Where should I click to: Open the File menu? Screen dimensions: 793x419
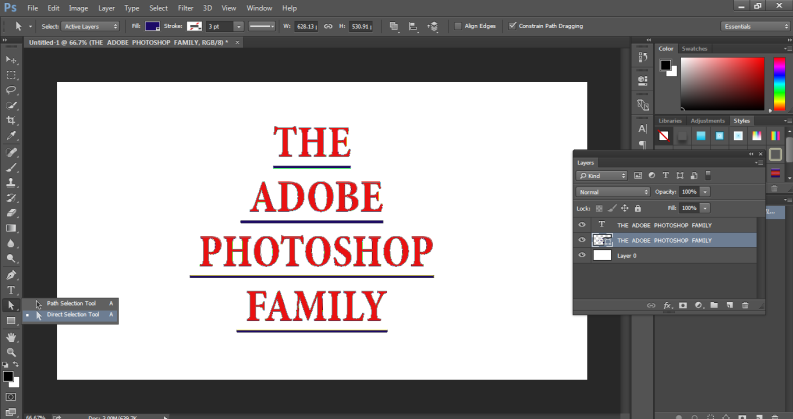coord(32,8)
